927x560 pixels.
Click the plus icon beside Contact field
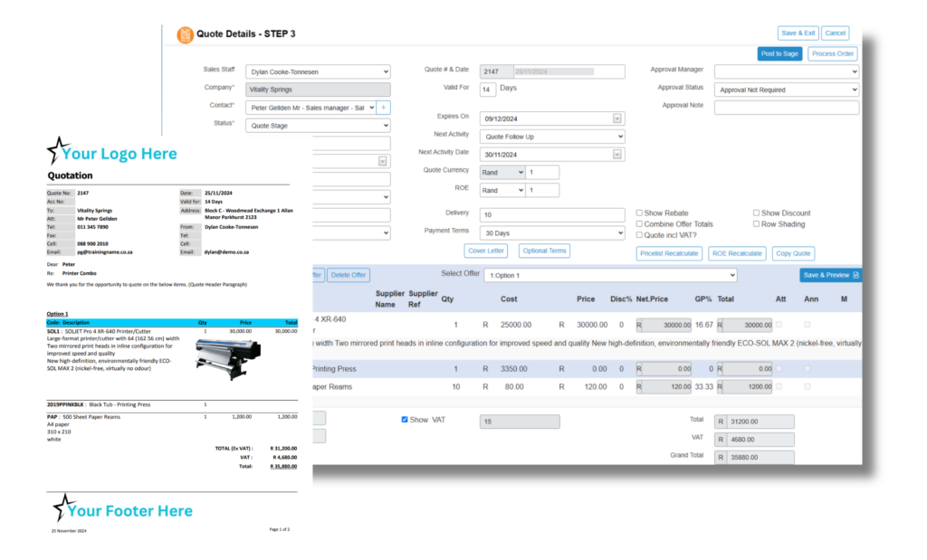[384, 108]
